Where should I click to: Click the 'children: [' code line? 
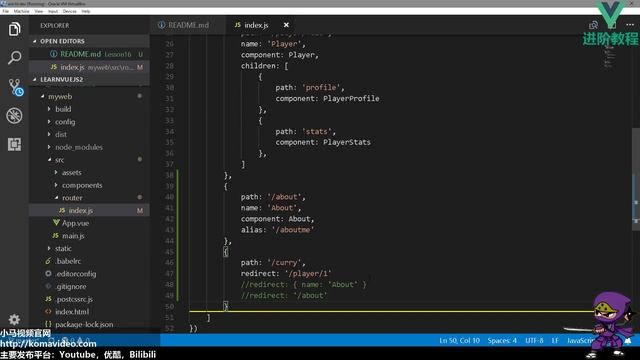coord(264,66)
